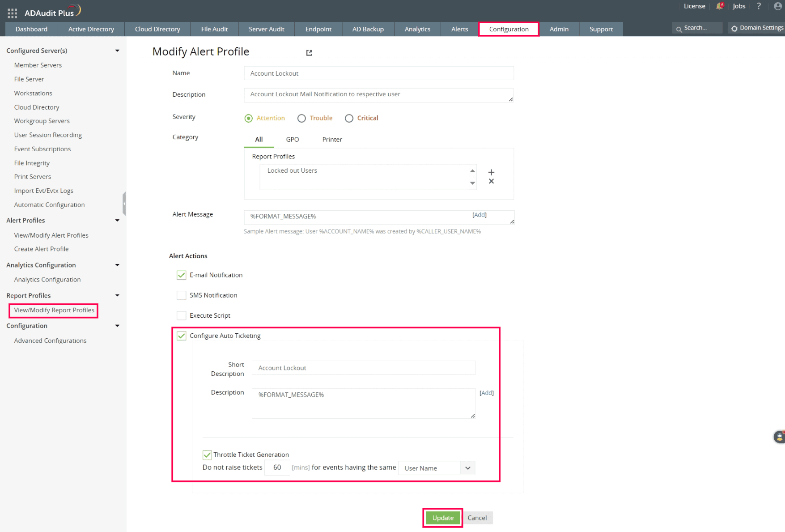Image resolution: width=785 pixels, height=532 pixels.
Task: Open Create Alert Profile link
Action: [42, 249]
